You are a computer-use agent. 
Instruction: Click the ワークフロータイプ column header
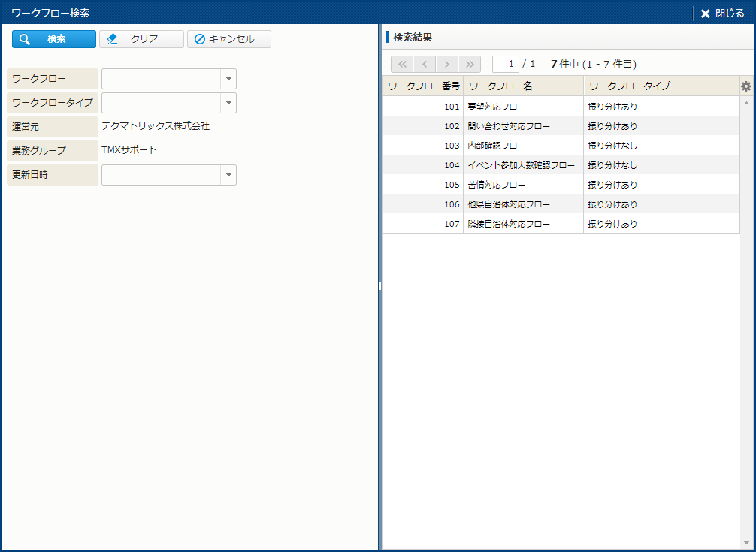660,86
